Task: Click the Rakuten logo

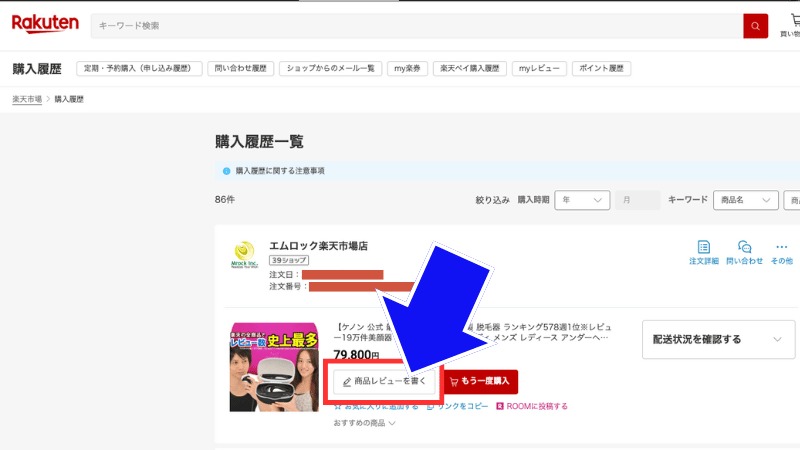Action: coord(45,23)
